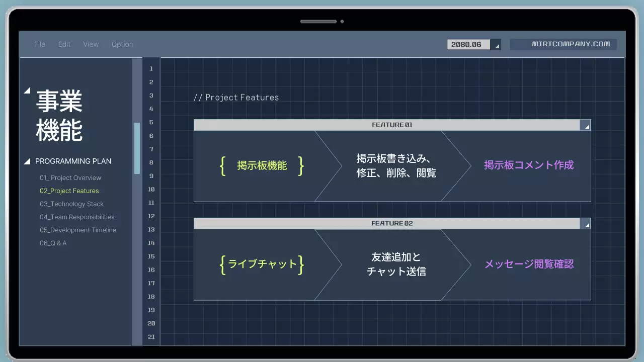Click line number 10 in the gutter
Viewport: 644px width, 362px height.
(151, 189)
